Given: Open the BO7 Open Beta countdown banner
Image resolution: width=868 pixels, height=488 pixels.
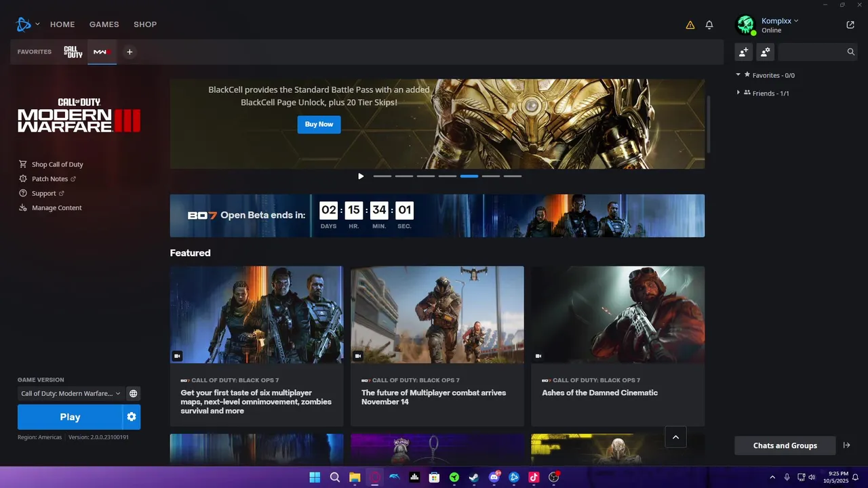Looking at the screenshot, I should pyautogui.click(x=437, y=216).
